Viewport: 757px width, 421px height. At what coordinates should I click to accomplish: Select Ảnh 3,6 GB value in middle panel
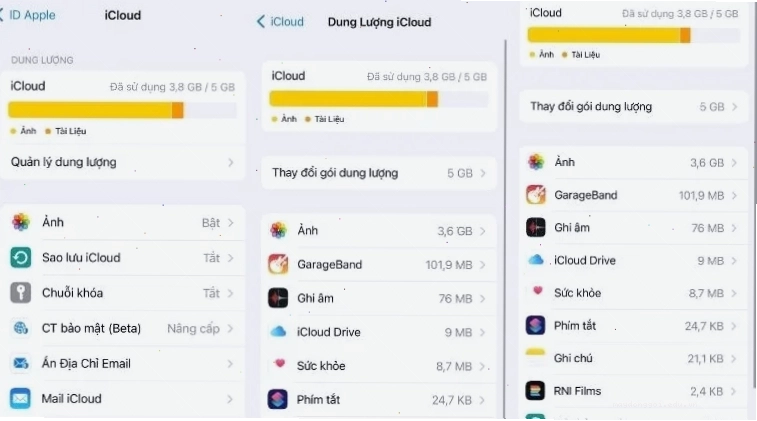[x=455, y=231]
